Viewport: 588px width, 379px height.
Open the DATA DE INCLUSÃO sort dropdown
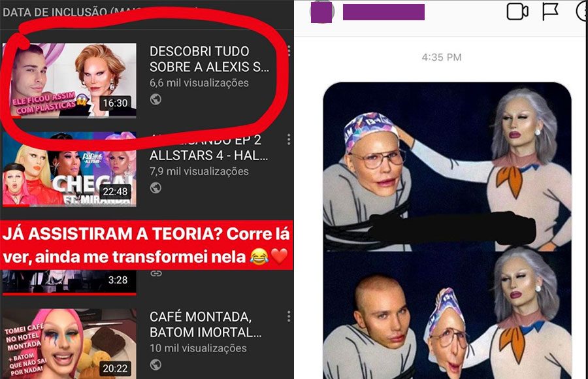[99, 12]
